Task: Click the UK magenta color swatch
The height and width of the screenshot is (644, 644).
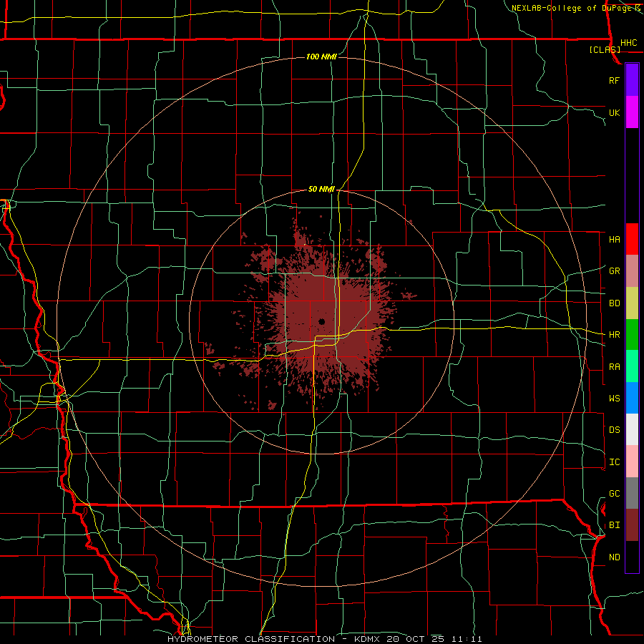Action: 632,112
